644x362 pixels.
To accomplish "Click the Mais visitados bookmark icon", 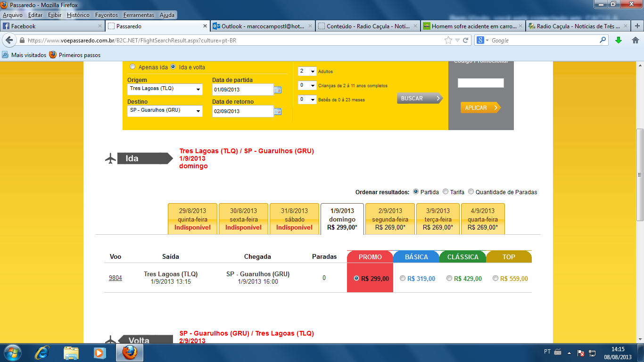I will [x=5, y=55].
